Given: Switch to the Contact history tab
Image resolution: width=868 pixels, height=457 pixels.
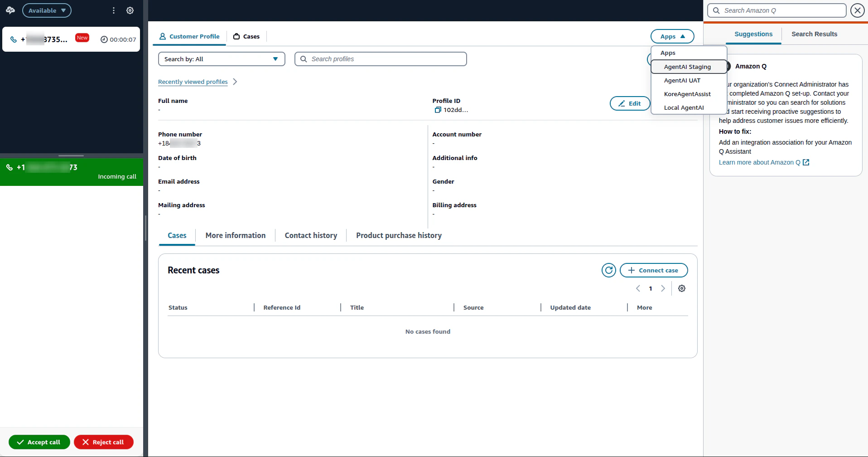Looking at the screenshot, I should (311, 235).
